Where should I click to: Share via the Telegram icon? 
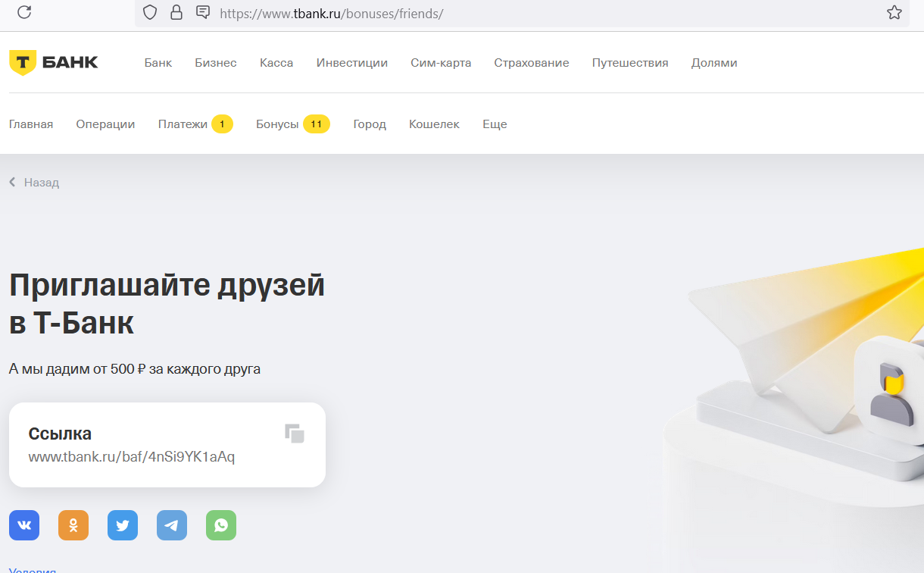click(172, 525)
